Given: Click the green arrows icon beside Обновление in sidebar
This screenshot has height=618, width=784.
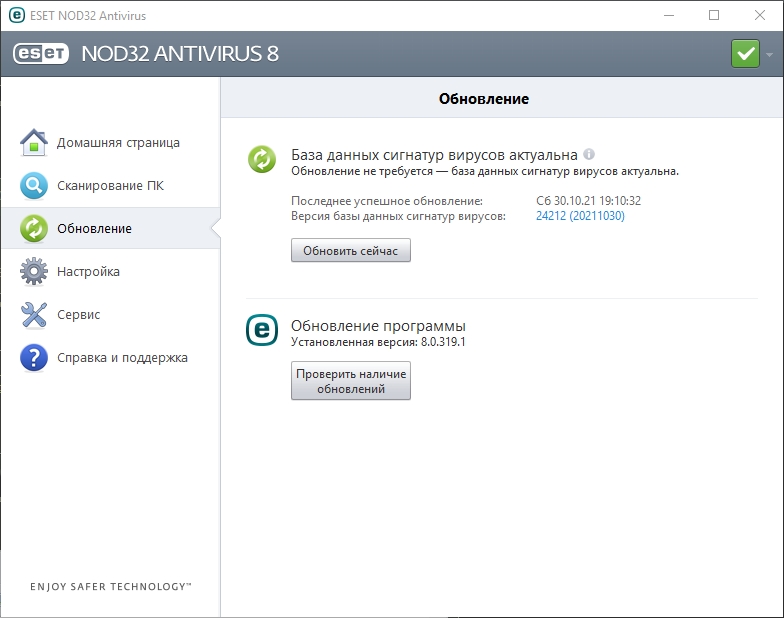Looking at the screenshot, I should click(x=34, y=228).
